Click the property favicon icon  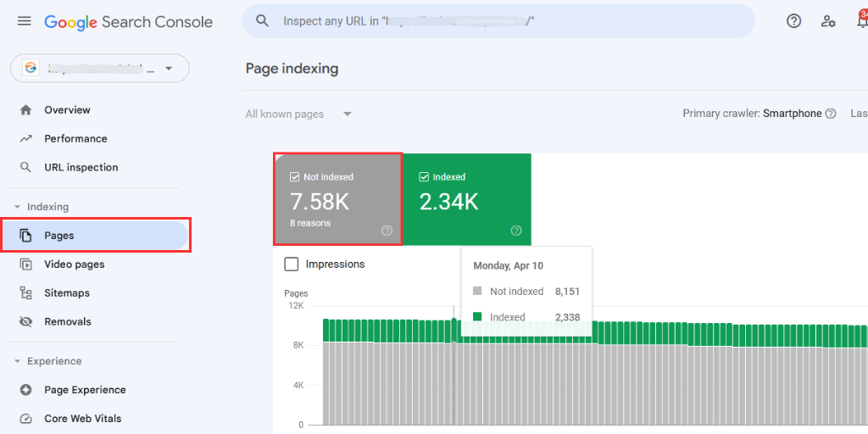click(x=31, y=68)
